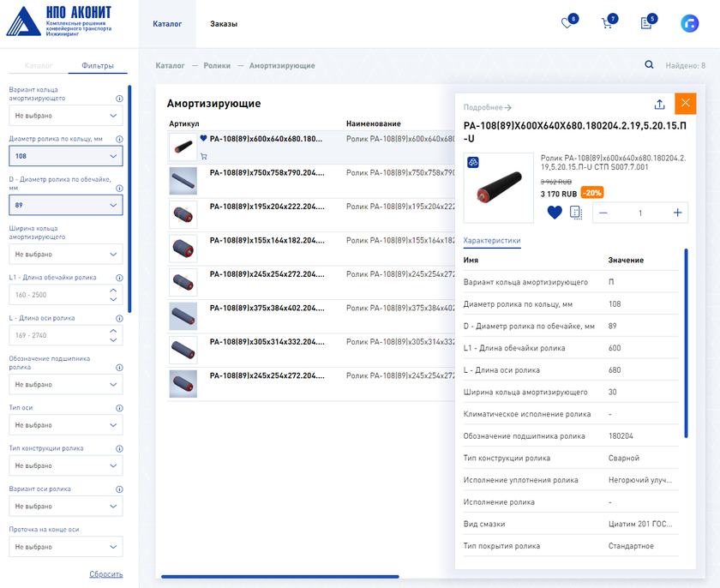Screen dimensions: 720x588
Task: Open the shopping cart in header
Action: (x=607, y=24)
